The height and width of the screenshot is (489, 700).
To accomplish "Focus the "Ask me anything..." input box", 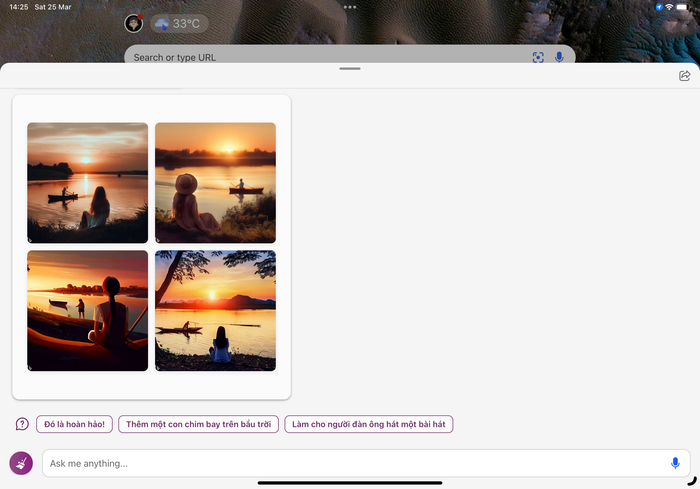I will [x=366, y=463].
